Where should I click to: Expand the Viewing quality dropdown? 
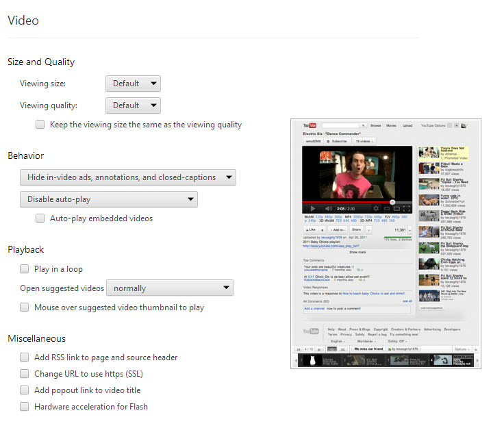point(133,105)
